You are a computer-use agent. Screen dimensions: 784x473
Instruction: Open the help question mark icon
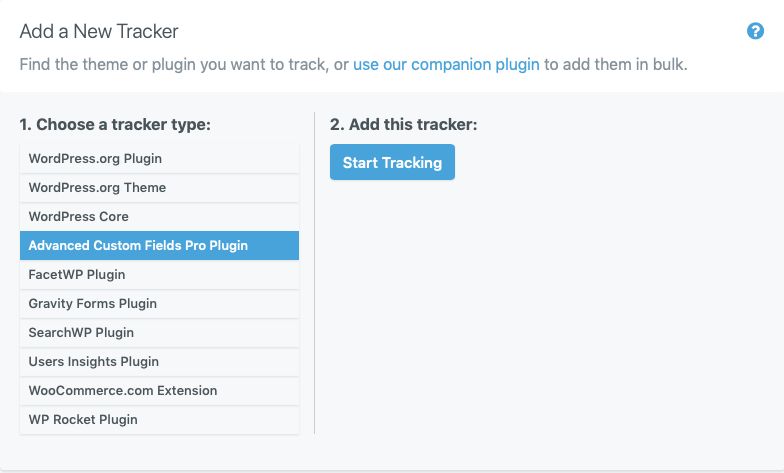point(755,31)
